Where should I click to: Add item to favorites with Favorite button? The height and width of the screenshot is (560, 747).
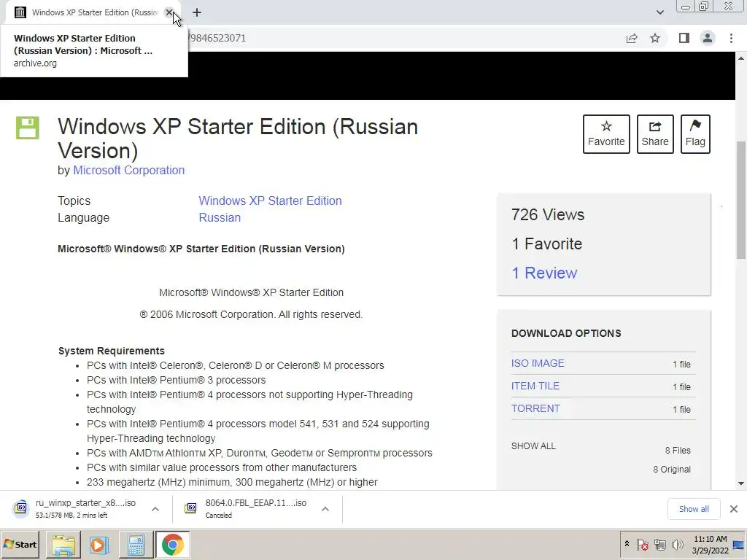[606, 134]
